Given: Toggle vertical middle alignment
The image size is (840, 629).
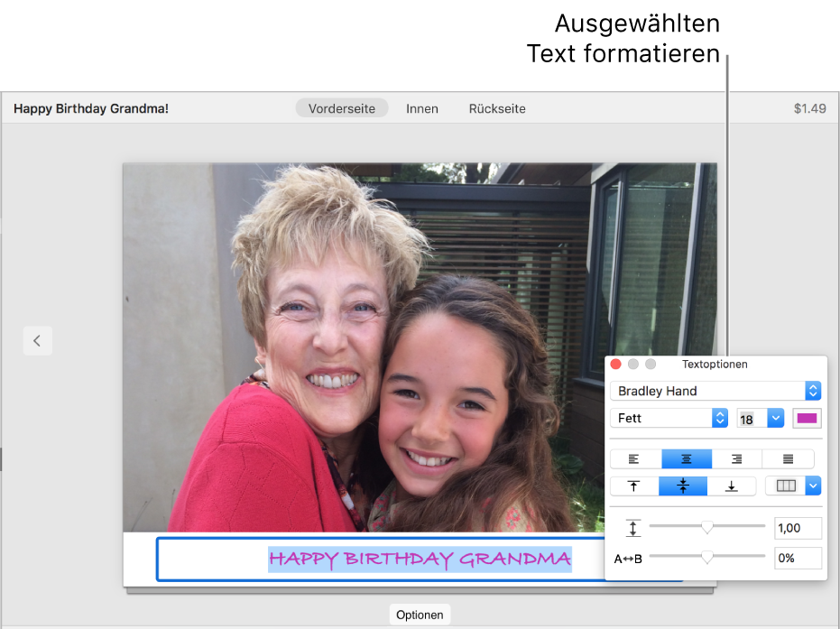Looking at the screenshot, I should (x=683, y=486).
